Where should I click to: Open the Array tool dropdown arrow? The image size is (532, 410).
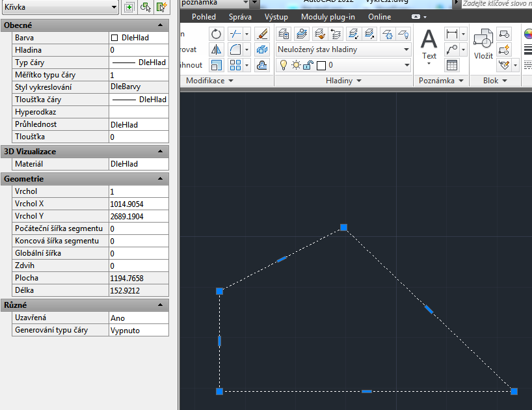(246, 65)
